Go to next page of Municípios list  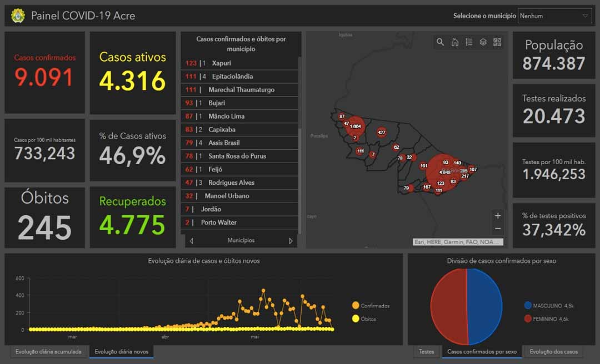pos(291,241)
